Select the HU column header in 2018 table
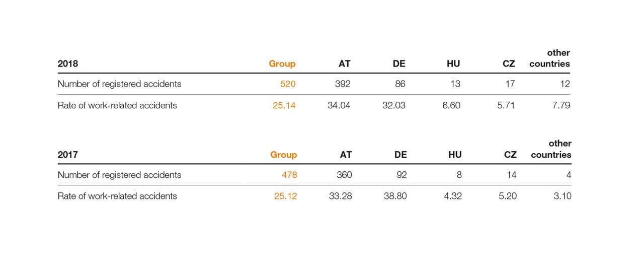 pos(453,64)
